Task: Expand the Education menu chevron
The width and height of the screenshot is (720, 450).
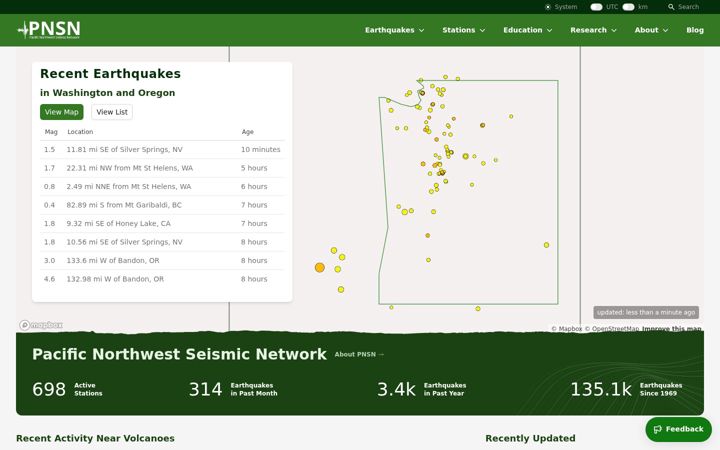Action: click(x=549, y=30)
